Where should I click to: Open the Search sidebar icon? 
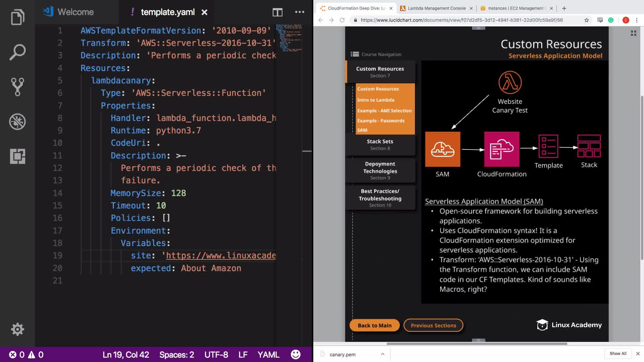click(x=17, y=52)
